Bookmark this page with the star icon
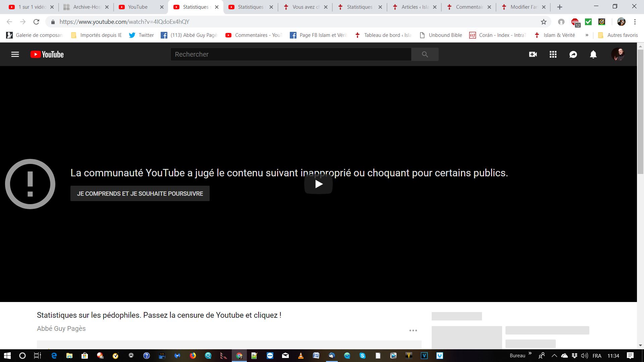Screen dimensions: 644x362 (x=544, y=22)
